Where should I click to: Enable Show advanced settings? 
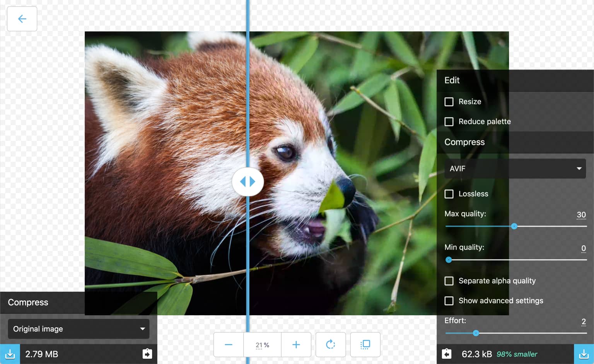pyautogui.click(x=449, y=301)
